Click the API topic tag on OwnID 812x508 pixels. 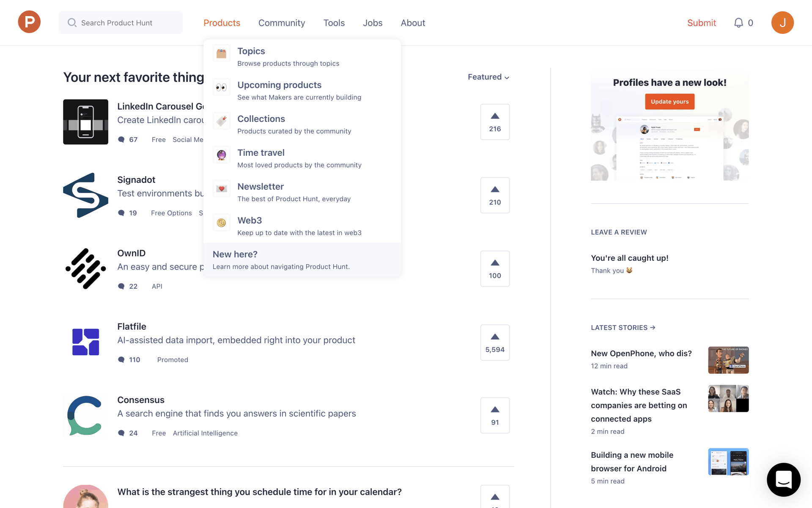point(157,287)
